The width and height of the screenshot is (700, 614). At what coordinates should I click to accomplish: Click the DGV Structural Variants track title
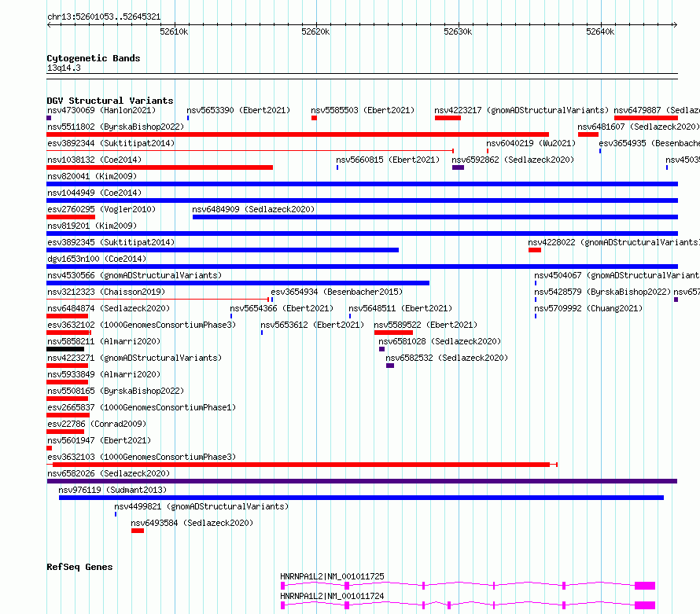[110, 101]
